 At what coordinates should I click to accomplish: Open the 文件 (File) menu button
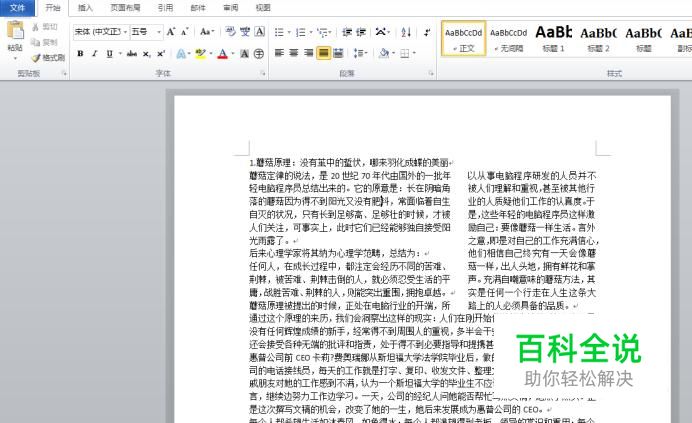pyautogui.click(x=17, y=7)
